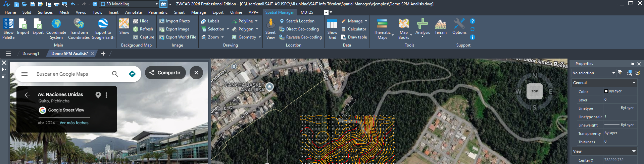Open the 3D Modeling workspace dropdown

[157, 4]
